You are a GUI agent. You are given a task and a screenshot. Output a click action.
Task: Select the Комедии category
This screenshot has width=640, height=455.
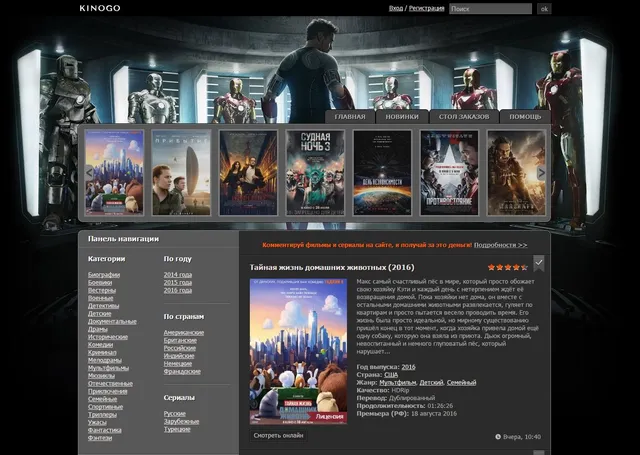(x=102, y=344)
